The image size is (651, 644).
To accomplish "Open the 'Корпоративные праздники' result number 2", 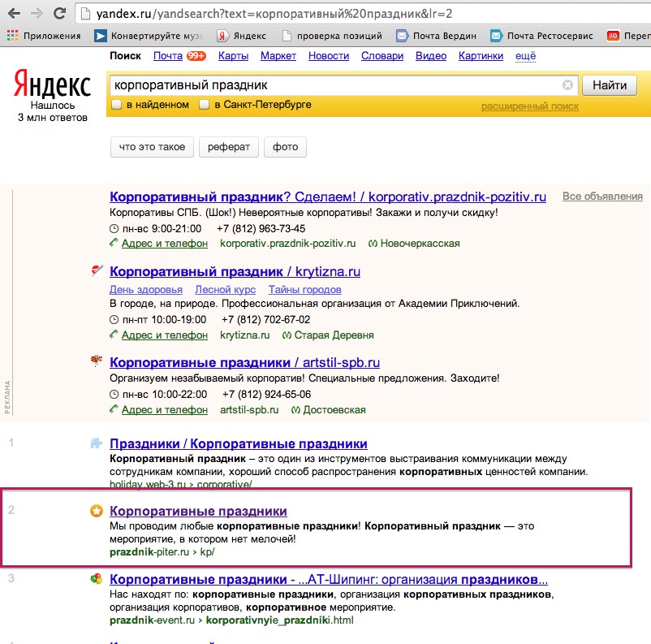I will (198, 511).
